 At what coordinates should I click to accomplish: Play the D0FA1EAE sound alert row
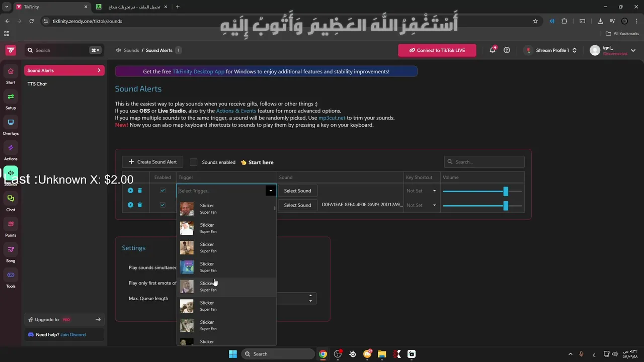pos(130,205)
